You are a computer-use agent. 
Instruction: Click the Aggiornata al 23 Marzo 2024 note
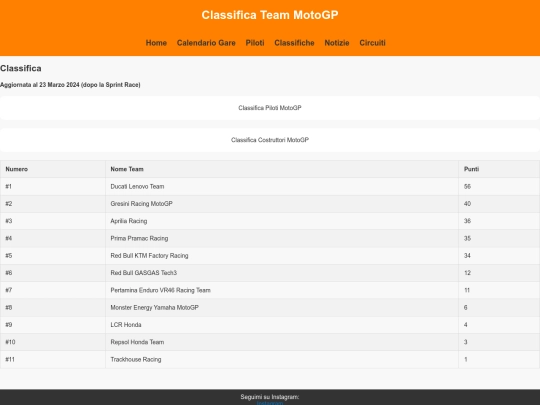[x=70, y=85]
